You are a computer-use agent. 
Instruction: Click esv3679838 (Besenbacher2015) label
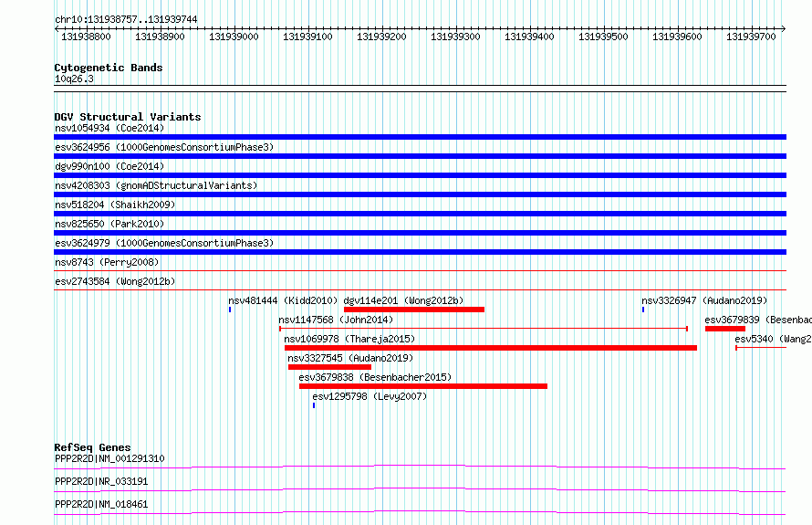[375, 377]
